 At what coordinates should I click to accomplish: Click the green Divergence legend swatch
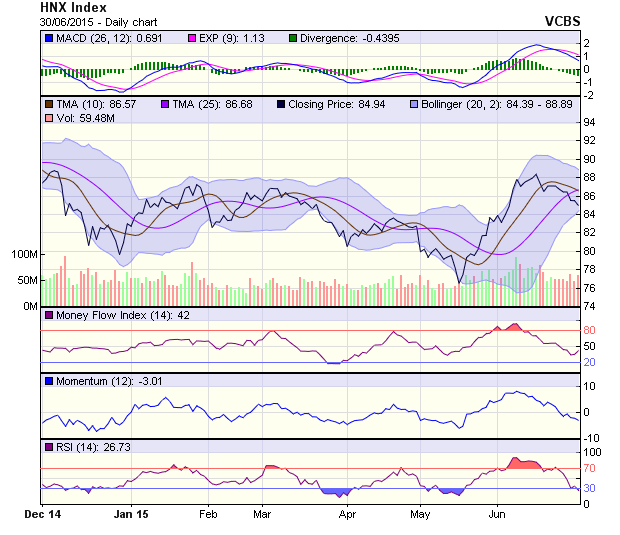pyautogui.click(x=292, y=37)
